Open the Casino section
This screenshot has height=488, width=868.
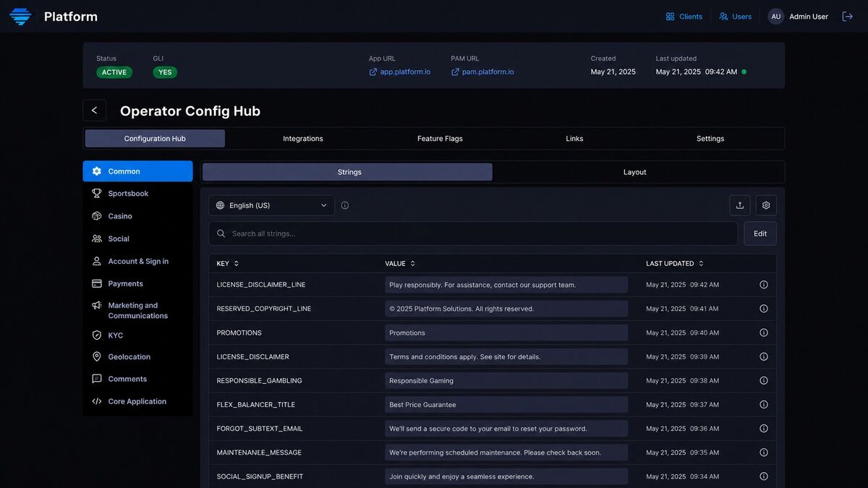tap(137, 216)
